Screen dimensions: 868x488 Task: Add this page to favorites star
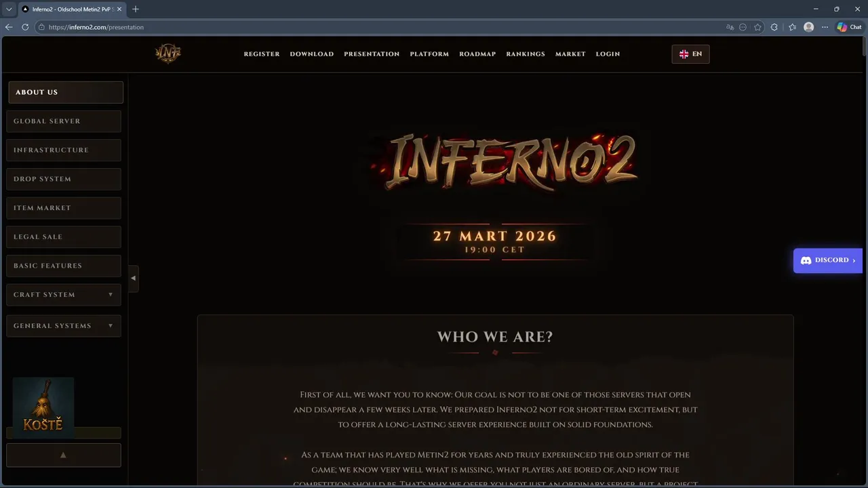[757, 27]
